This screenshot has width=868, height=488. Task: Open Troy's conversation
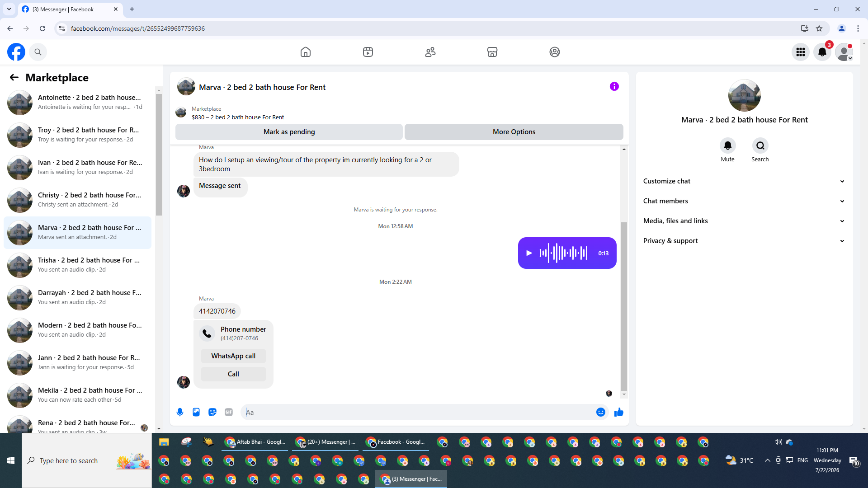tap(78, 135)
